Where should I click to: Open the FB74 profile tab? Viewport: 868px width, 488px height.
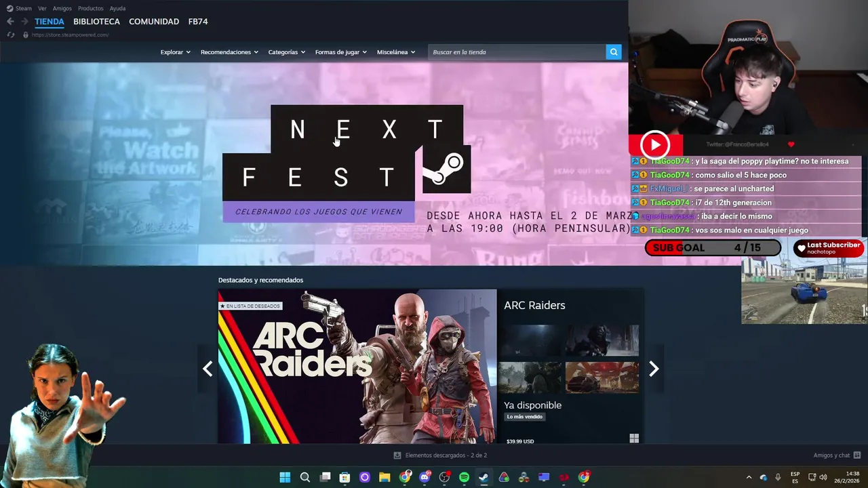coord(198,22)
